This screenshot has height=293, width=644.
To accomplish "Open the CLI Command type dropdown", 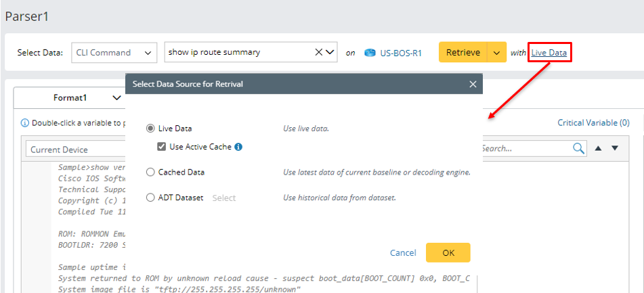I will tap(114, 52).
